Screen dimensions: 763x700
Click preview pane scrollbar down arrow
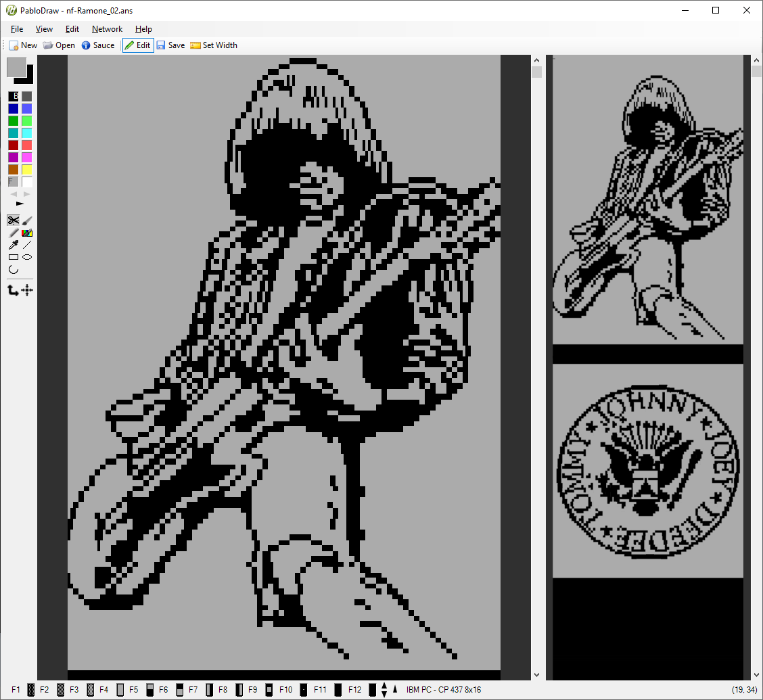(757, 675)
